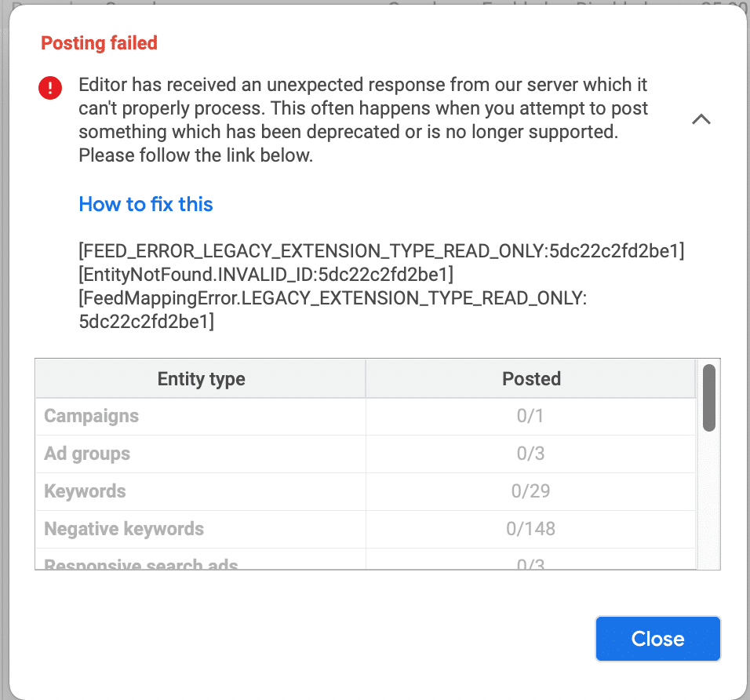
Task: Open the 'How to fix this' link
Action: [x=145, y=204]
